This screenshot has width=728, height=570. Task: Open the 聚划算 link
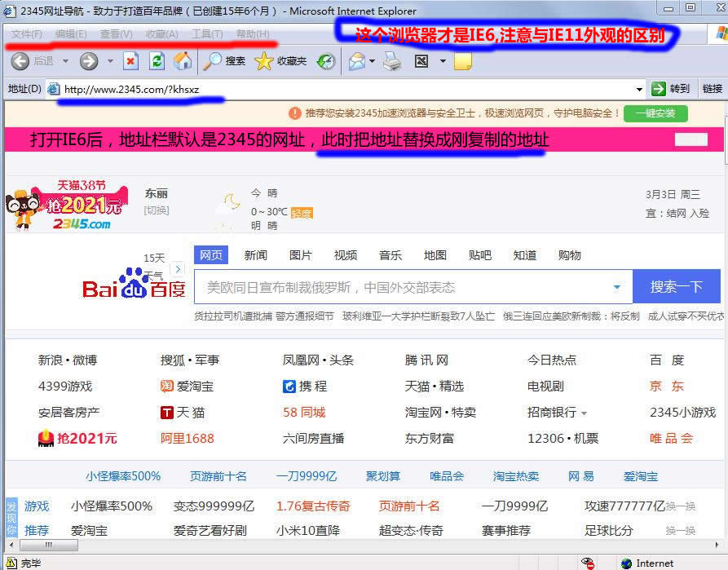[383, 476]
